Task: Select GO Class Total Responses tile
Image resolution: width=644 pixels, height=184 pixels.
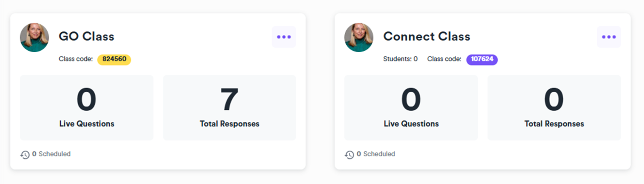Action: (229, 108)
